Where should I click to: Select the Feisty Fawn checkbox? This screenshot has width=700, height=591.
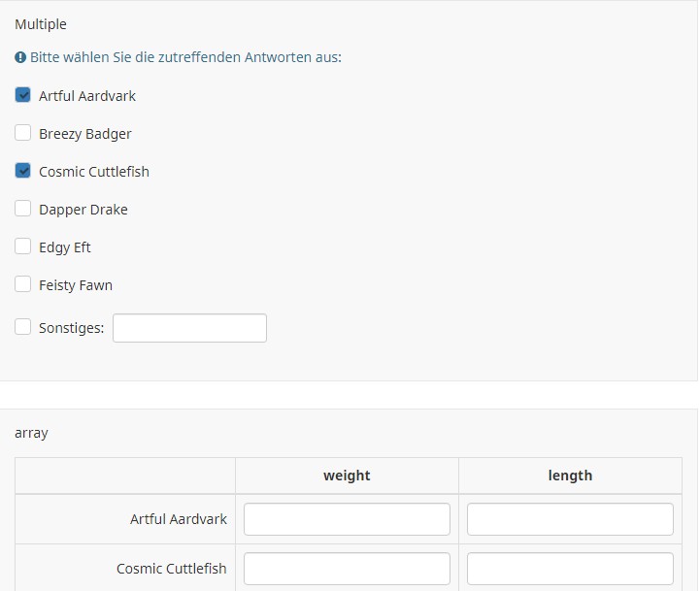coord(23,284)
